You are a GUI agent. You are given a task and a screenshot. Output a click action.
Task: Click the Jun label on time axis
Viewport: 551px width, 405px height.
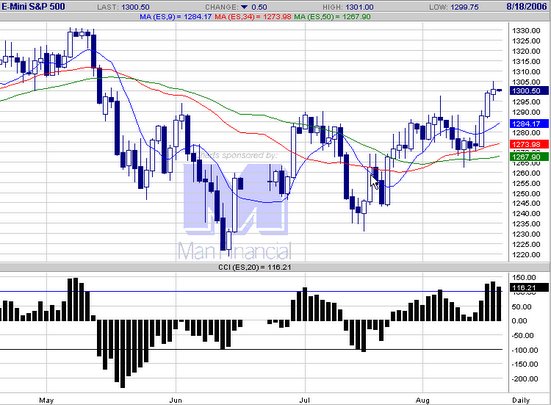(x=175, y=400)
